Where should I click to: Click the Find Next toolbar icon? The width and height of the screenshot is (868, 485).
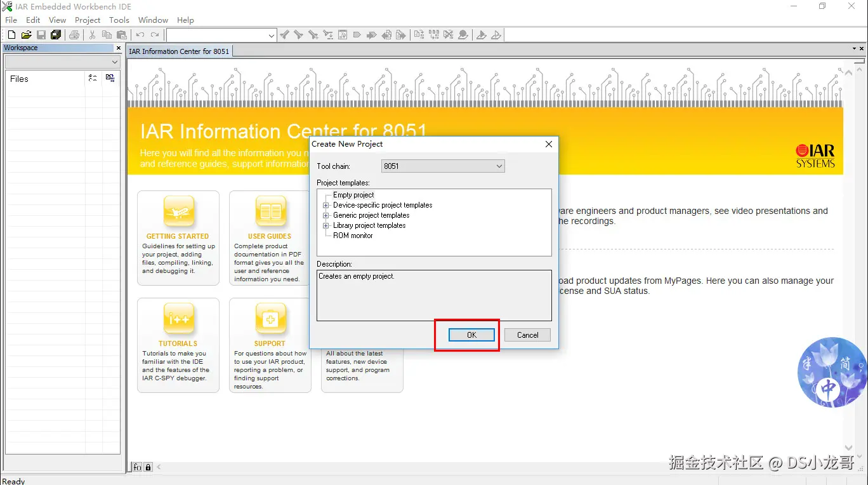[299, 35]
